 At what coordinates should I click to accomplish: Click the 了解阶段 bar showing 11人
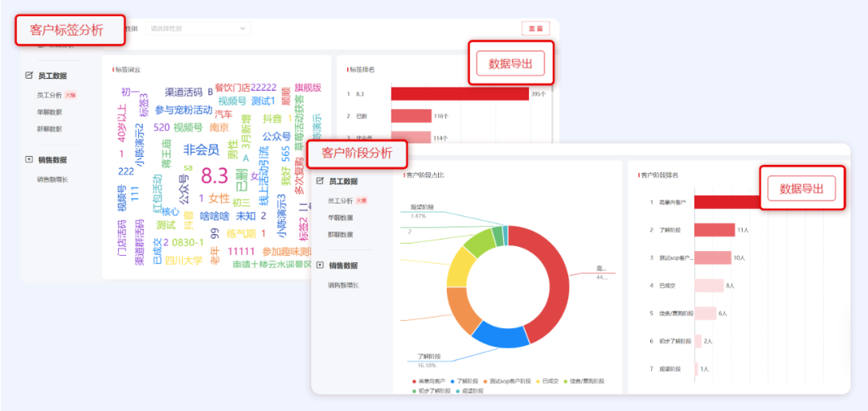coord(714,230)
